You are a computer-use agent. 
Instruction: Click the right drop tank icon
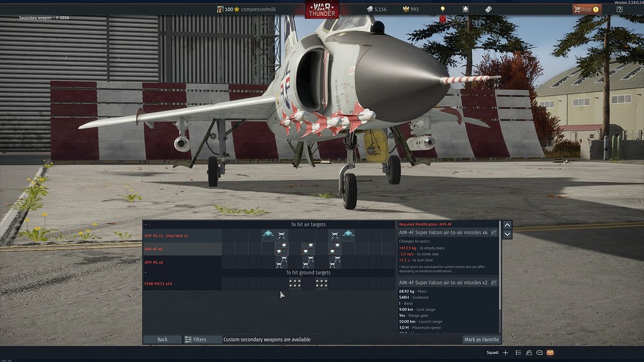[x=348, y=235]
